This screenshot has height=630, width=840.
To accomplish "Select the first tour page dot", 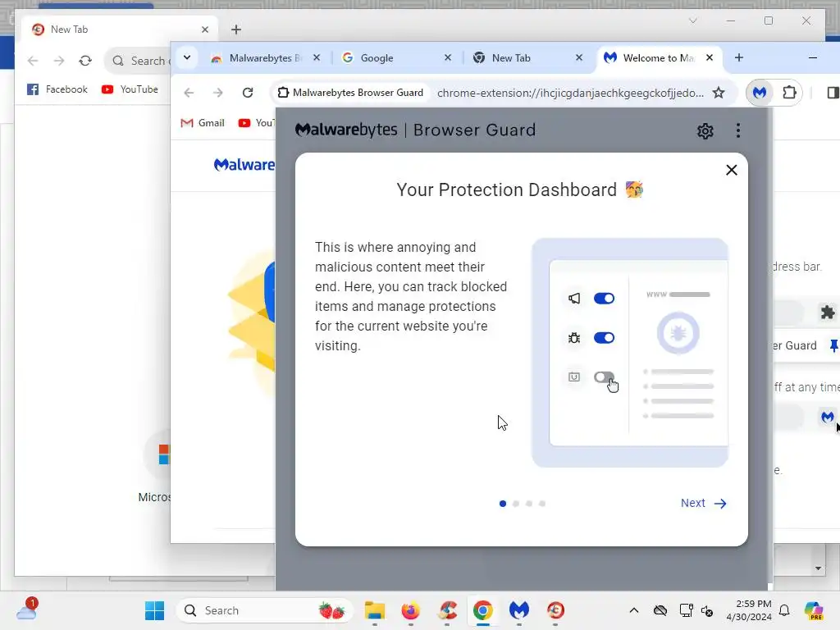I will coord(503,504).
